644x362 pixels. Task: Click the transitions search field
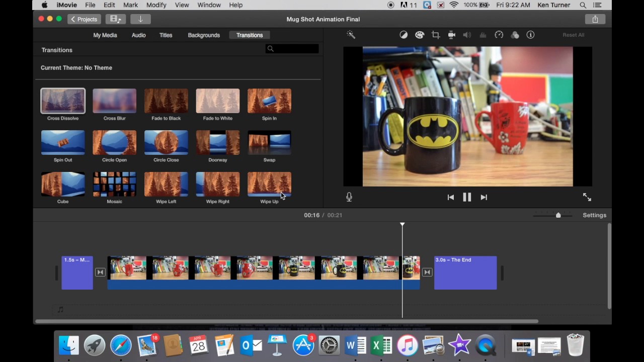click(292, 49)
